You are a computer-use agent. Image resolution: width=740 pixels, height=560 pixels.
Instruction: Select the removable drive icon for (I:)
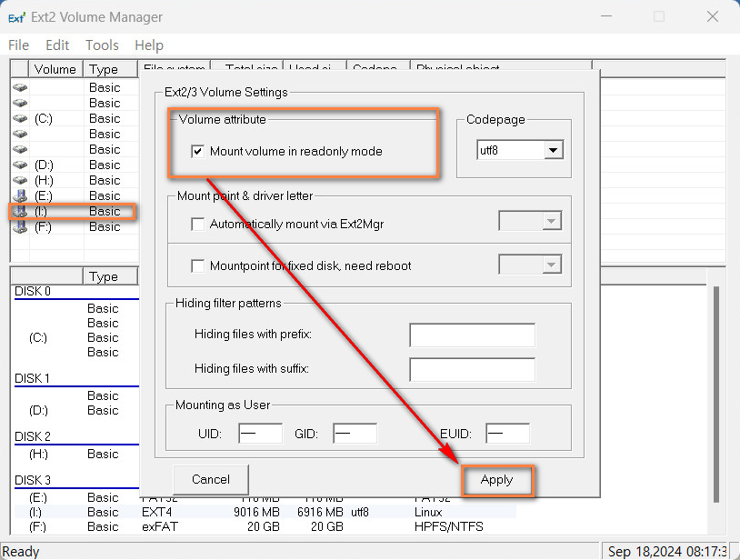pyautogui.click(x=20, y=211)
